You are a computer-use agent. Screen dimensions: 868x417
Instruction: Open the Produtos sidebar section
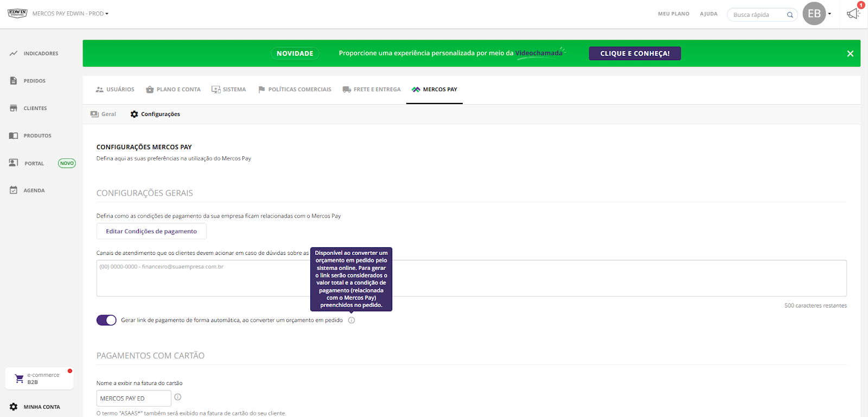37,136
